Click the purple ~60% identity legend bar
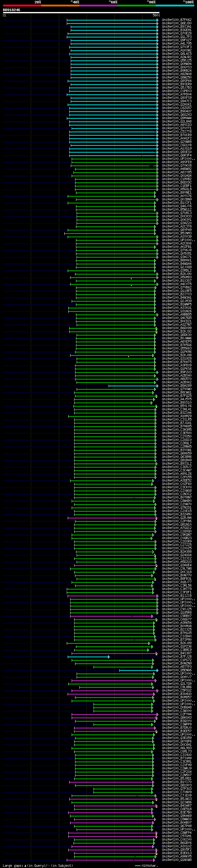 [x=98, y=6]
